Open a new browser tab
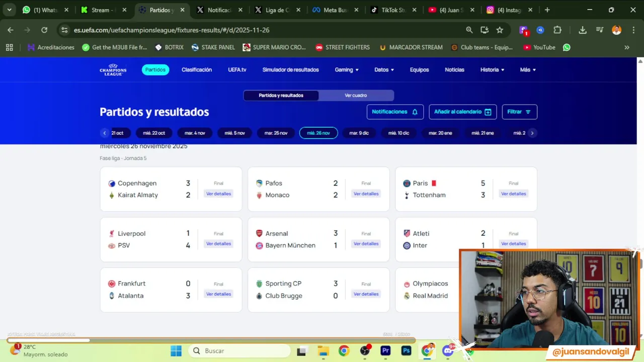 click(547, 10)
